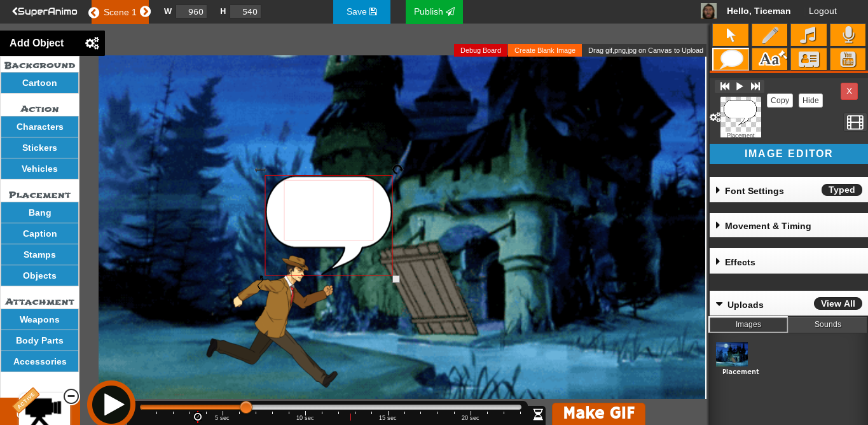Click the resize handle of speech bubble

(396, 279)
